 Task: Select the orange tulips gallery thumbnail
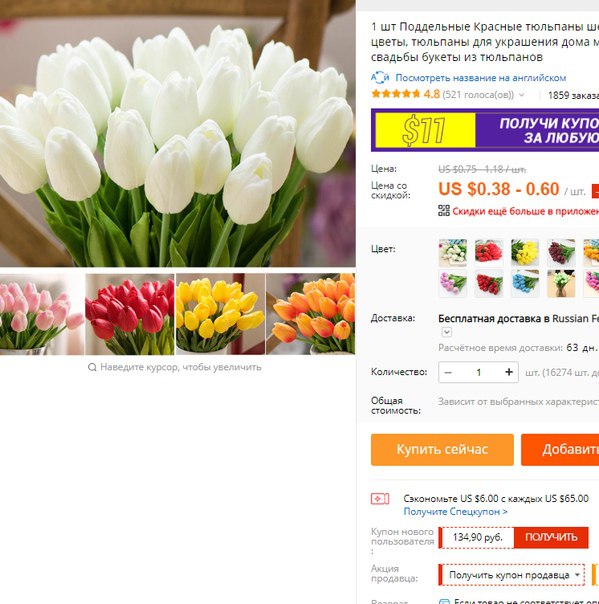(x=310, y=314)
